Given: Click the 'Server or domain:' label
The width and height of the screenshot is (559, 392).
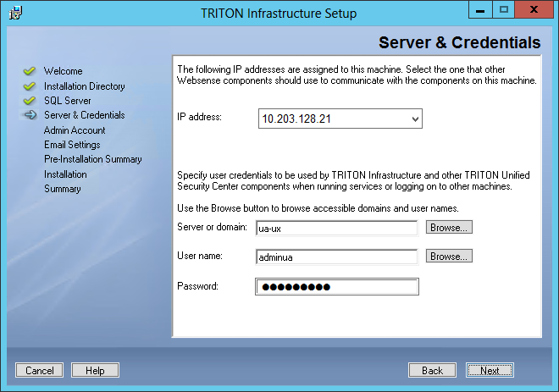Looking at the screenshot, I should (212, 227).
